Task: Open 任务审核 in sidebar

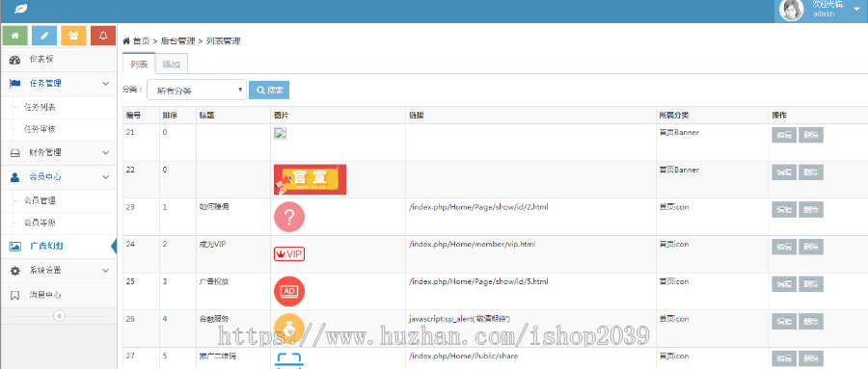Action: 40,129
